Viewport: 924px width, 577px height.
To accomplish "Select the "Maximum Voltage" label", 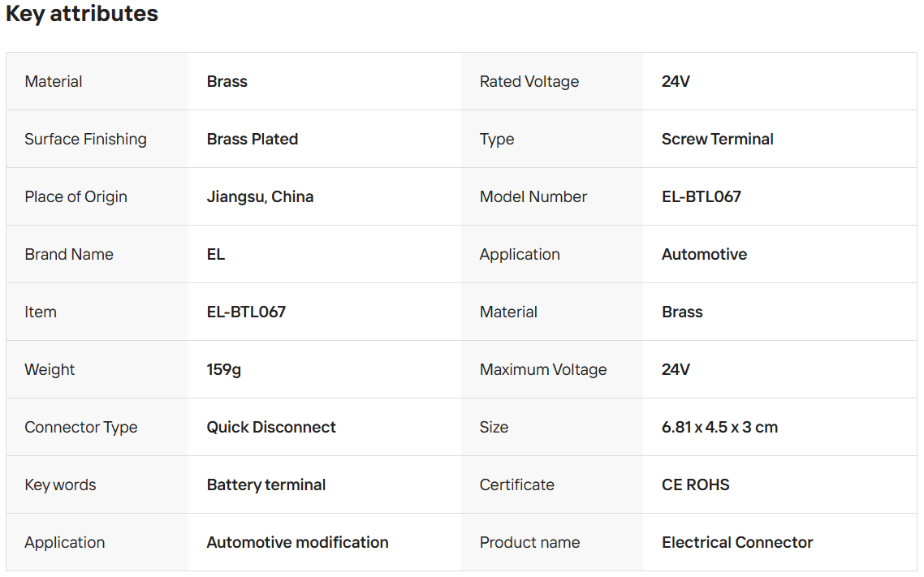I will coord(543,369).
